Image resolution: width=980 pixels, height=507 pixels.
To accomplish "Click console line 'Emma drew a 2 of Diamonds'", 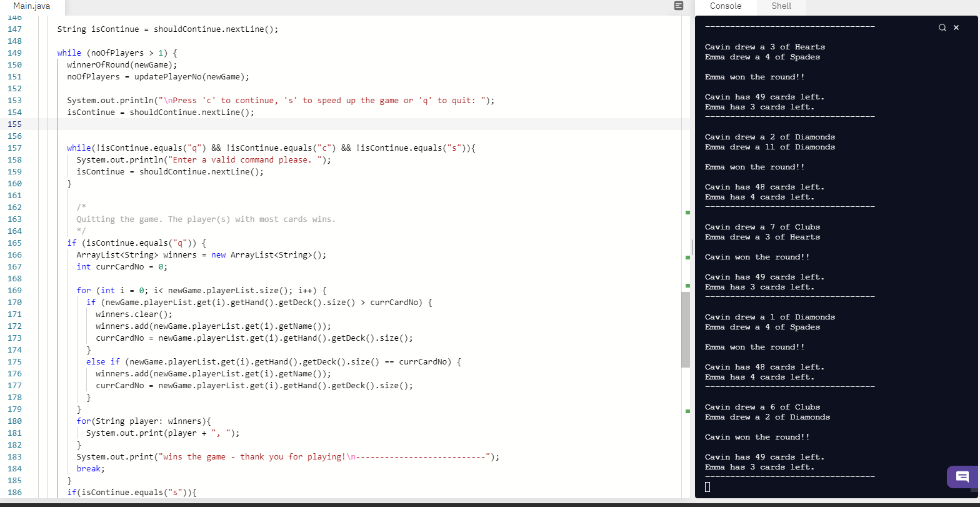I will [767, 417].
